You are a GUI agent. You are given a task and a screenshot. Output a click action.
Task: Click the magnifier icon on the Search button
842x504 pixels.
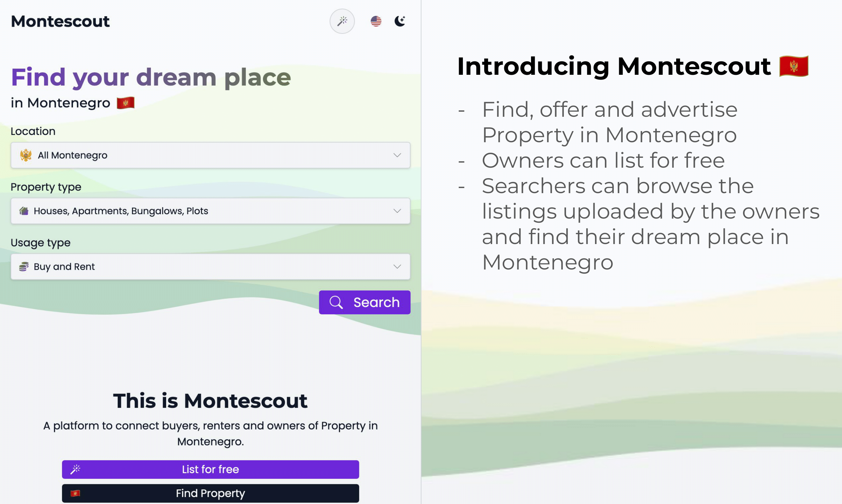pos(336,302)
